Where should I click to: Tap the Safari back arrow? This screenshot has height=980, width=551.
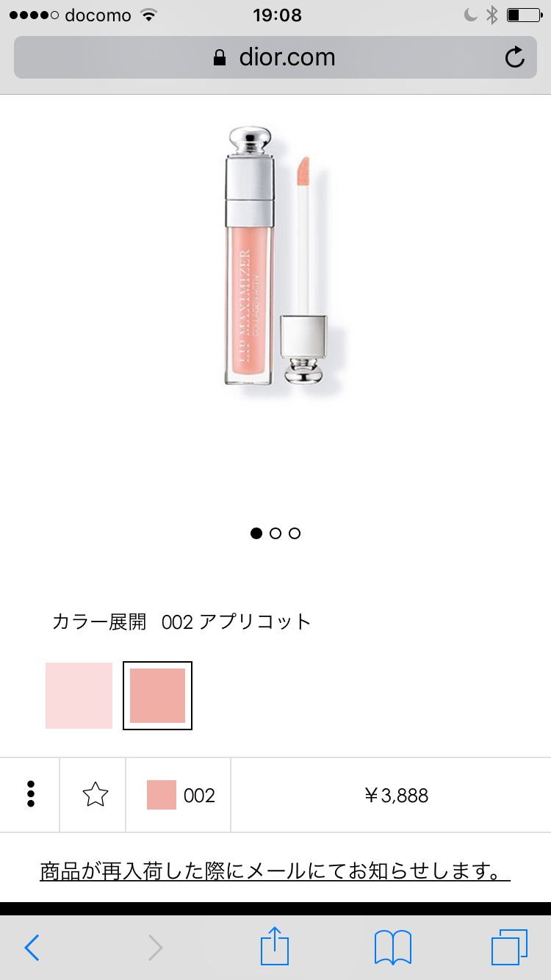click(x=32, y=948)
